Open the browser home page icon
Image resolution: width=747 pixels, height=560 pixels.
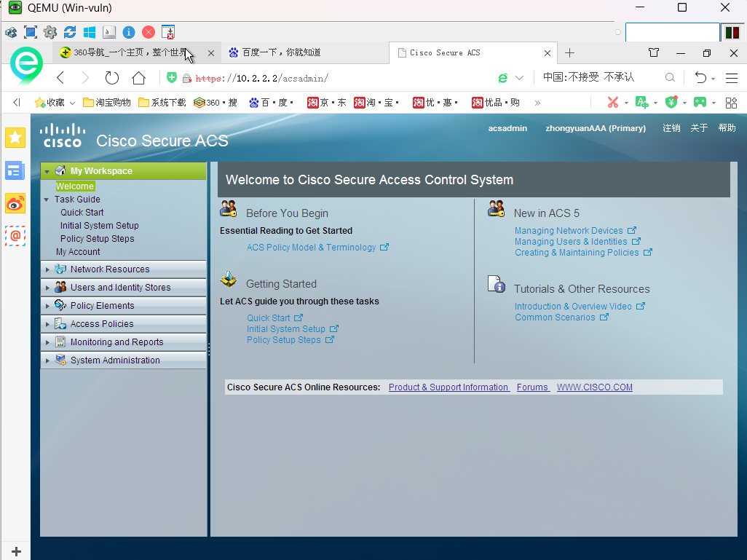(138, 78)
